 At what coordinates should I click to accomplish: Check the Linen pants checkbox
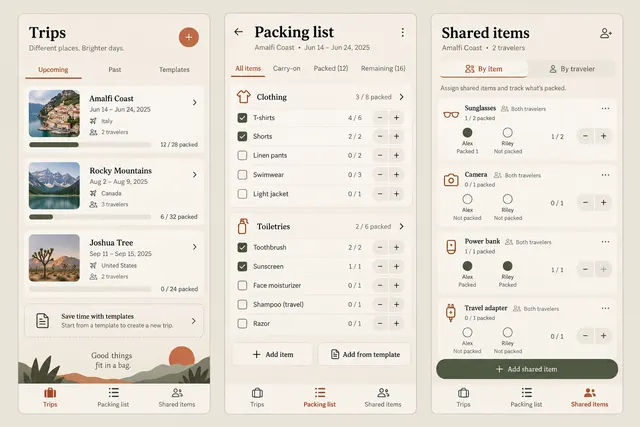242,156
